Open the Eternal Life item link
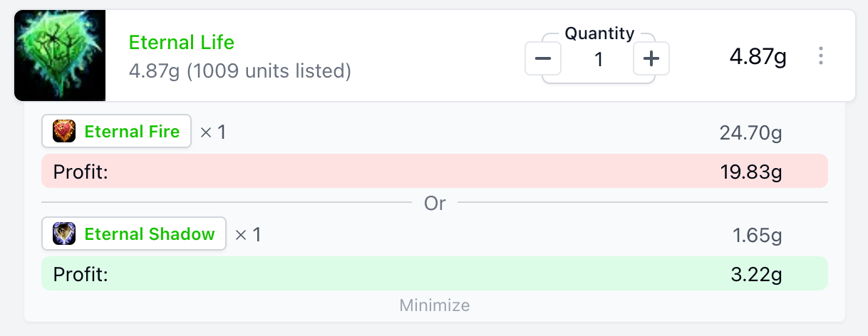The height and width of the screenshot is (336, 868). 182,43
